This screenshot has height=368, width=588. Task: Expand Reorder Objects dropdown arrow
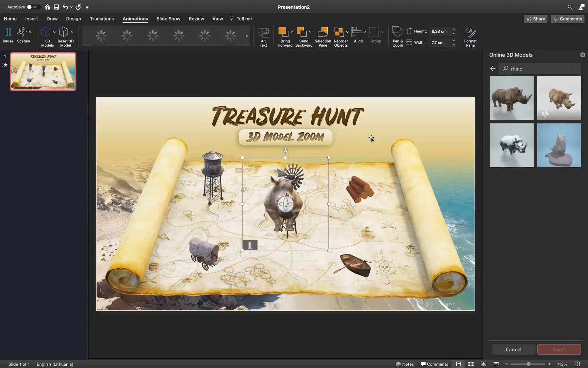pyautogui.click(x=347, y=32)
